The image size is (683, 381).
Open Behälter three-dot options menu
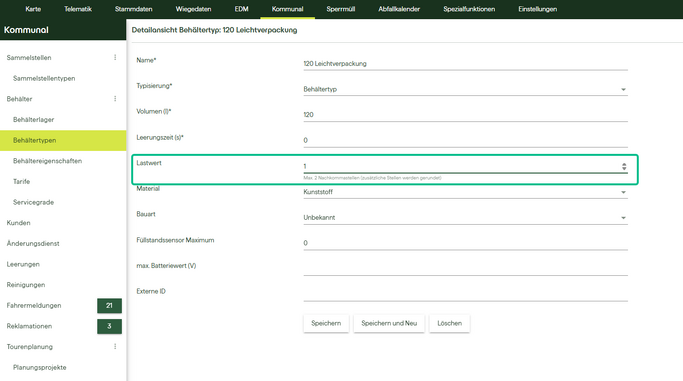click(115, 99)
